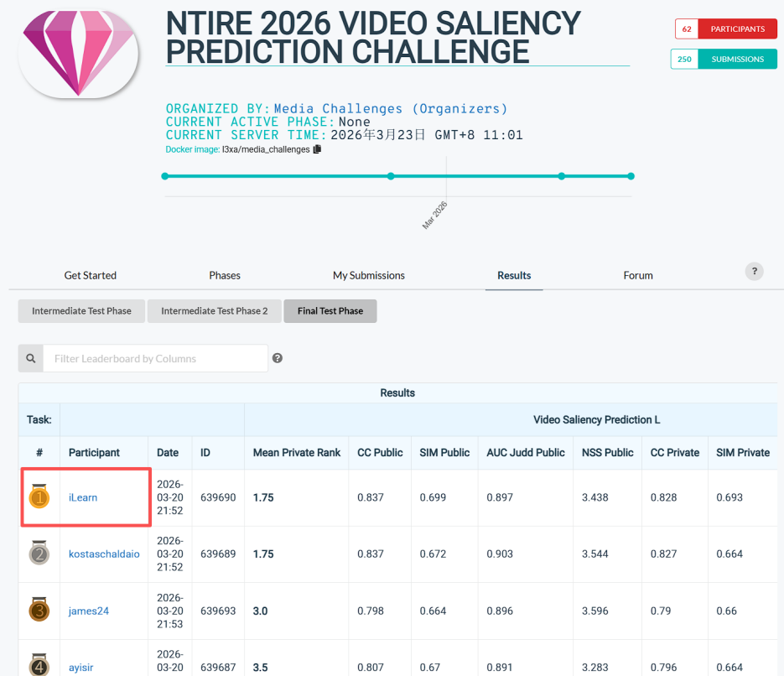The width and height of the screenshot is (784, 676).
Task: Go to the Forum tab
Action: [638, 275]
